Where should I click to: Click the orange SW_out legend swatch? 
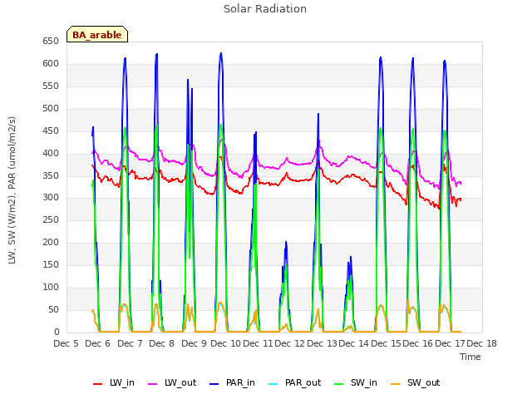click(395, 384)
